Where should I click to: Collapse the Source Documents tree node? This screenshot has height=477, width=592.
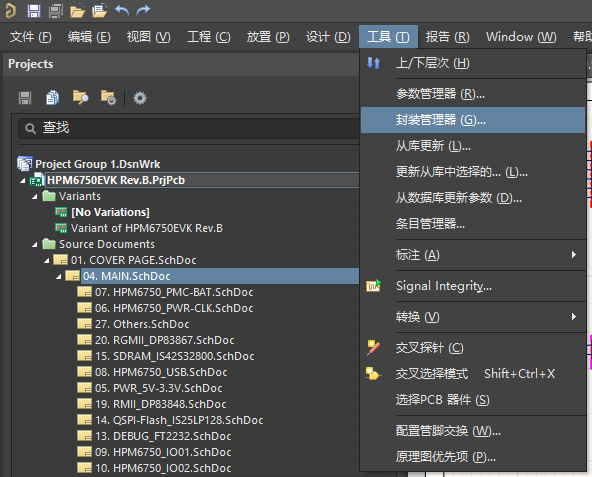(x=35, y=245)
